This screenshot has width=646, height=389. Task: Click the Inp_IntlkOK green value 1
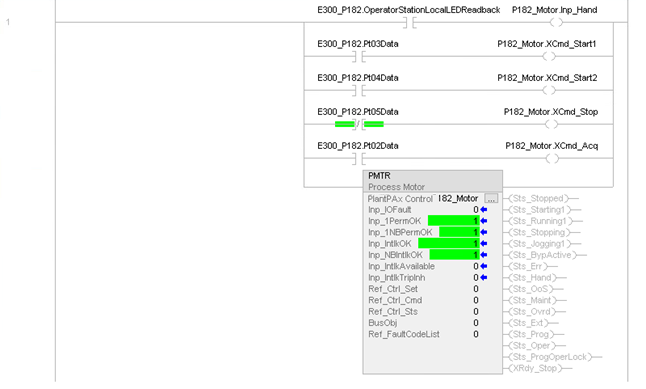click(449, 244)
